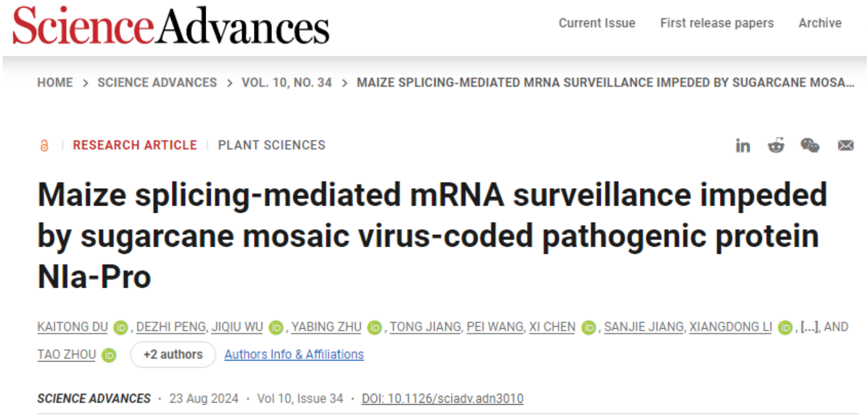Open author Yabing Zhu's name link

coord(326,327)
